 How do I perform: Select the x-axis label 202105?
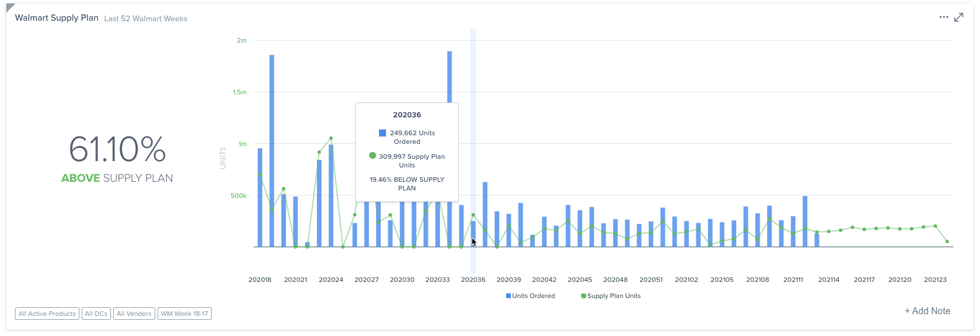click(722, 280)
